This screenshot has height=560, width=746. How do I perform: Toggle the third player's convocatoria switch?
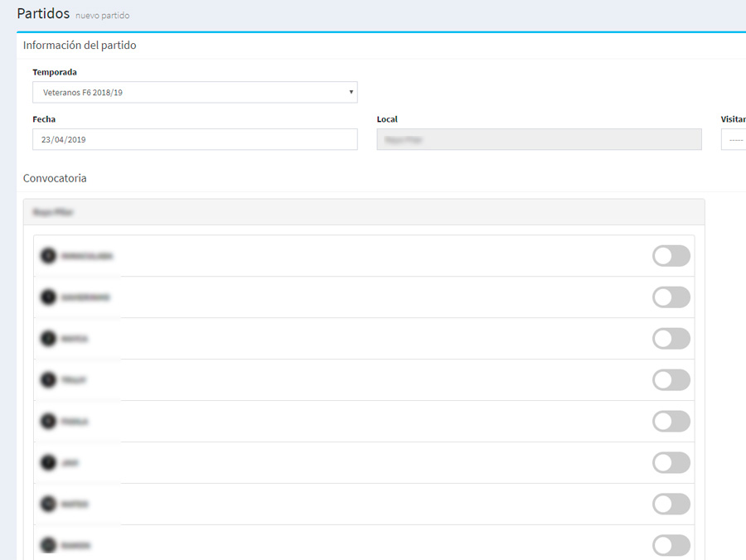[x=671, y=339]
